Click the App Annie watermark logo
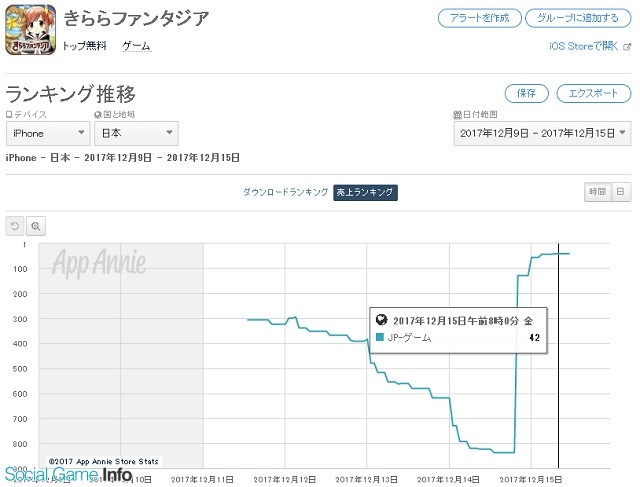640x487 pixels. point(99,262)
